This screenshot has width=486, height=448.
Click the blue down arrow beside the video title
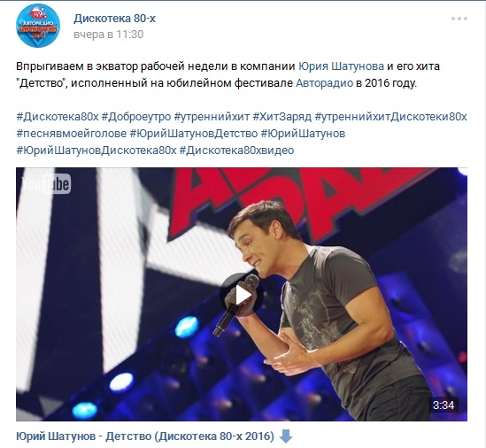pyautogui.click(x=285, y=436)
